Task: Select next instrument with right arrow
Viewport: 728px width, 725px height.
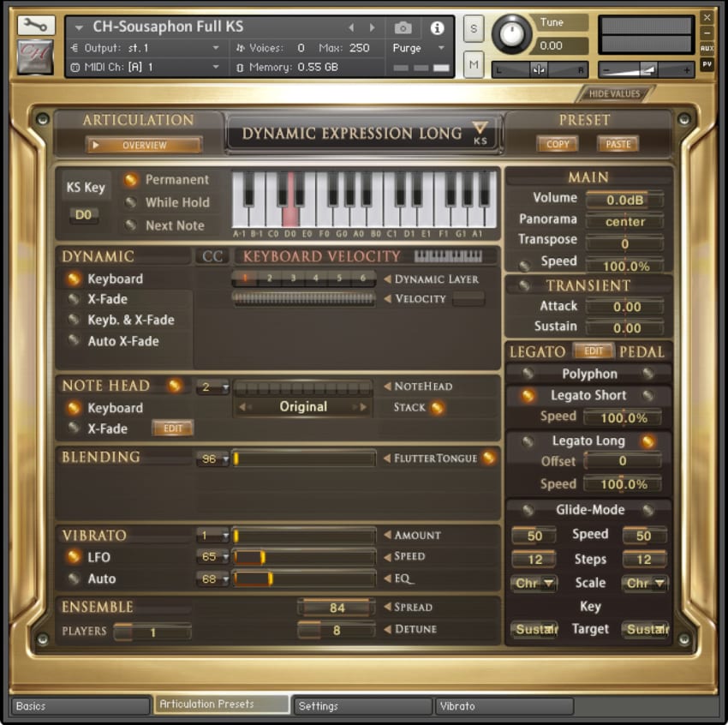Action: (x=371, y=27)
